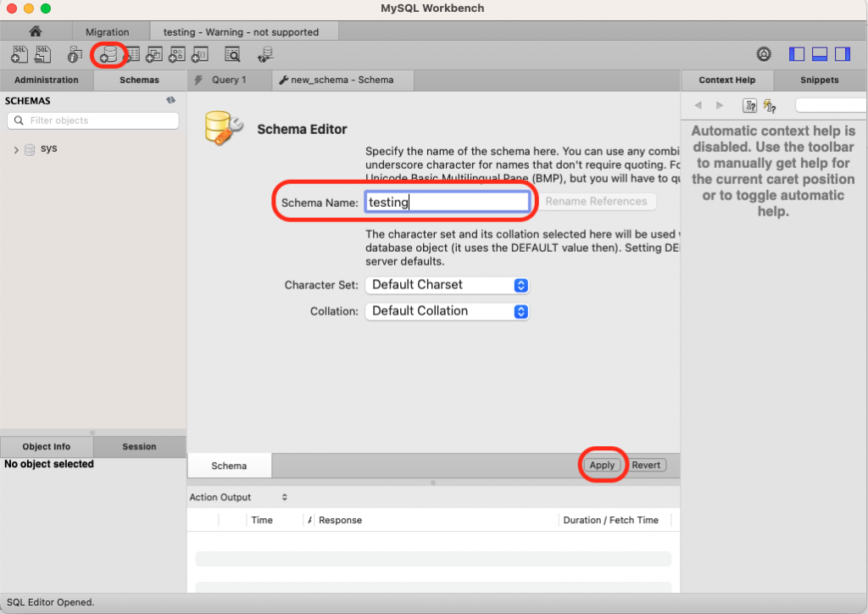Get context help for caret position
Image resolution: width=868 pixels, height=614 pixels.
click(749, 105)
